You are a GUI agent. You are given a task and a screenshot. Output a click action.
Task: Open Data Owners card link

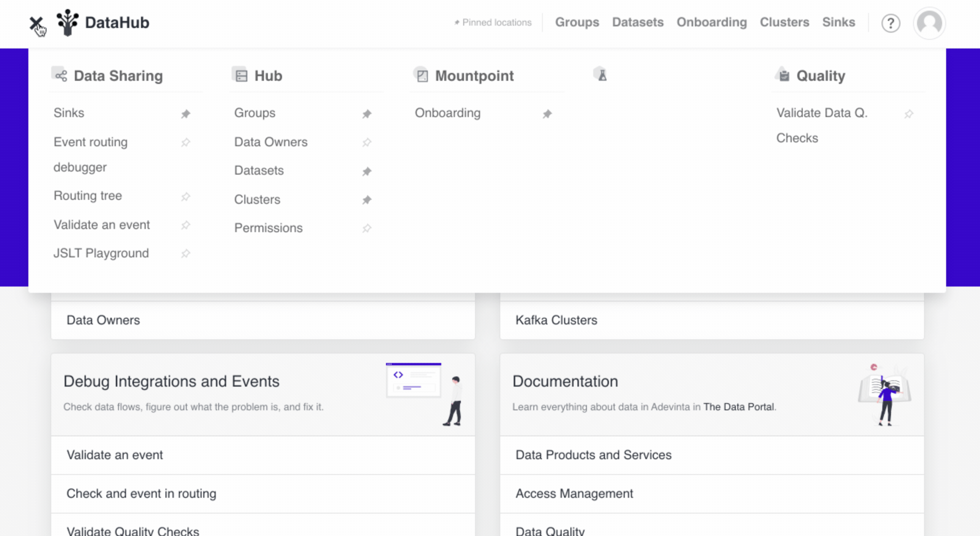click(x=263, y=320)
